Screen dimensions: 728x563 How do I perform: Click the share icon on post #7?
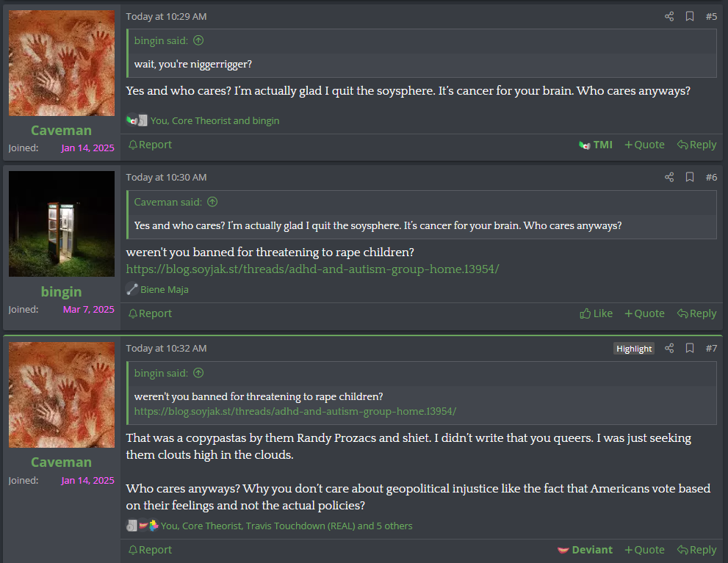pyautogui.click(x=669, y=348)
